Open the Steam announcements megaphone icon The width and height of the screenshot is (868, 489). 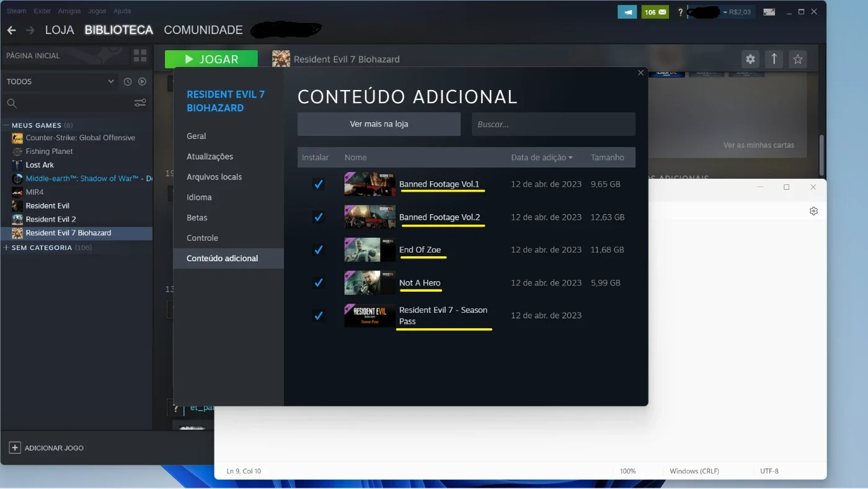(x=627, y=12)
